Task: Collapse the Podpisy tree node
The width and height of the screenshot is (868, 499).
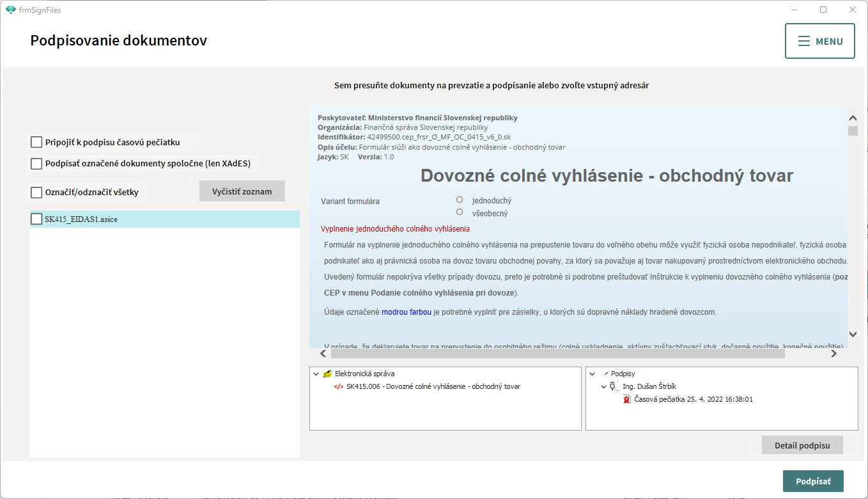Action: (593, 374)
